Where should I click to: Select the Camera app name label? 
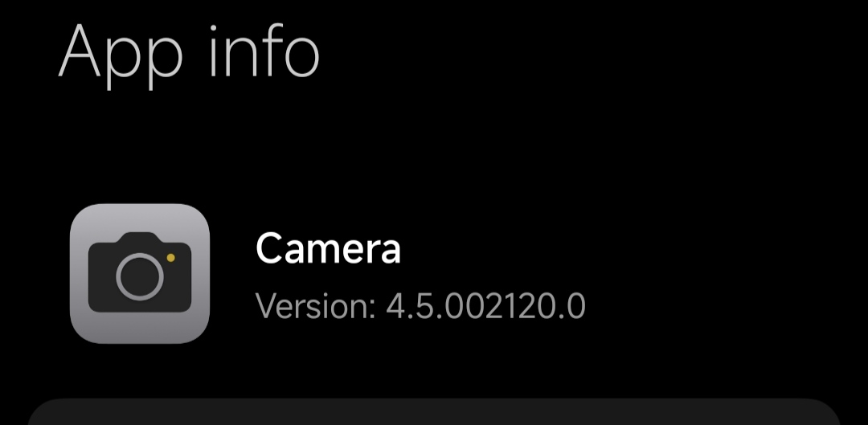328,248
